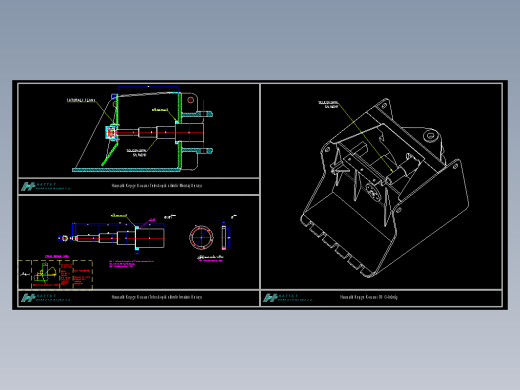This screenshot has height=390, width=520.
Task: Click the green sketch inside the dashed table
Action: tap(45, 273)
